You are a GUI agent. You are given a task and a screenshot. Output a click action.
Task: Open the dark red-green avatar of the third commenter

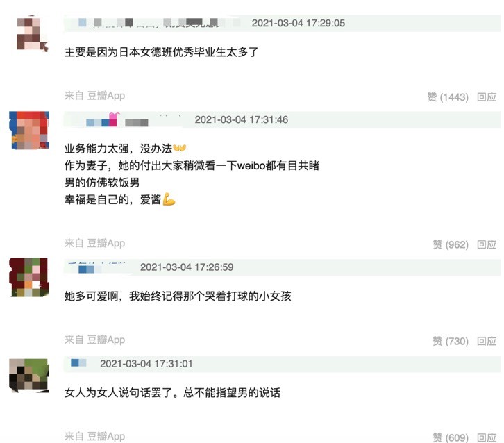pyautogui.click(x=28, y=277)
